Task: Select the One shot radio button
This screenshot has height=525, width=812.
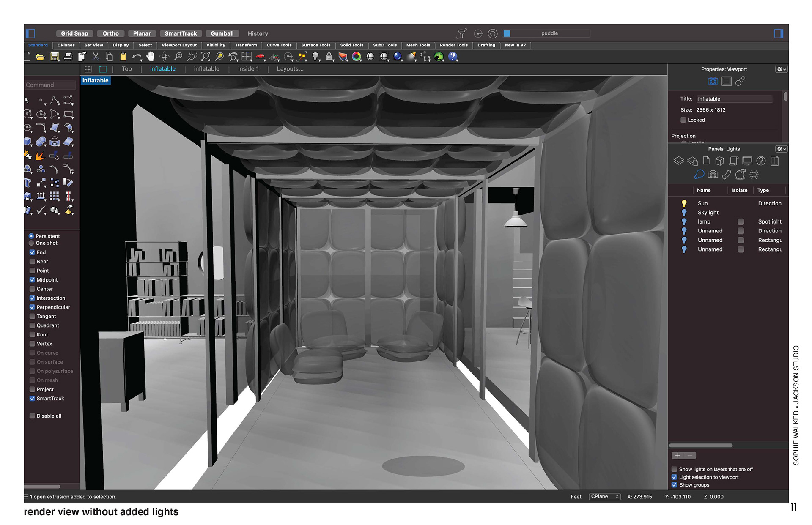Action: (x=31, y=243)
